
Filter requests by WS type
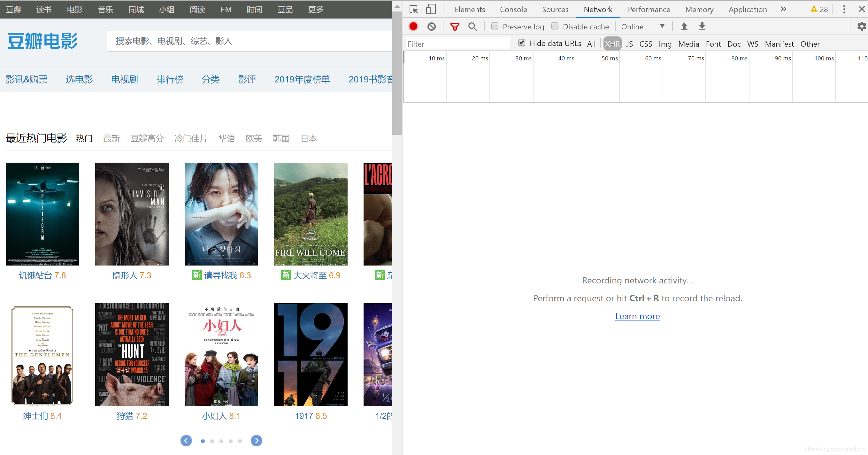pos(752,44)
